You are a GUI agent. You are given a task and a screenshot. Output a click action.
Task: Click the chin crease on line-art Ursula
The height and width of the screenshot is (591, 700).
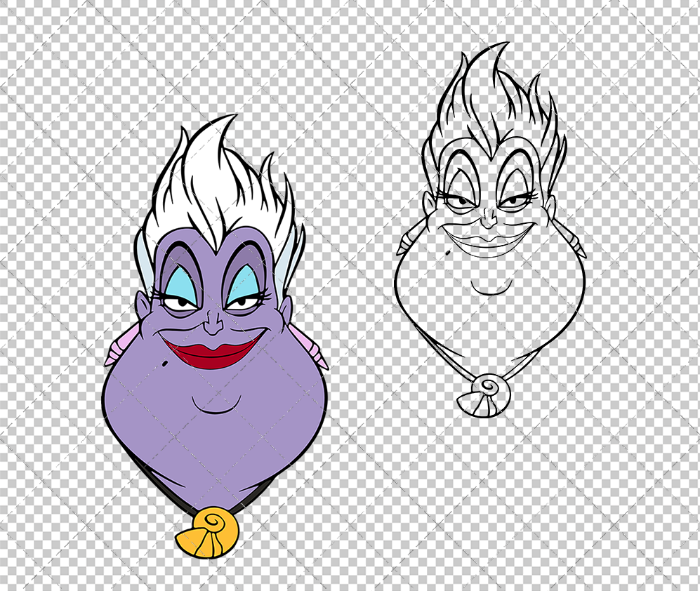click(491, 289)
